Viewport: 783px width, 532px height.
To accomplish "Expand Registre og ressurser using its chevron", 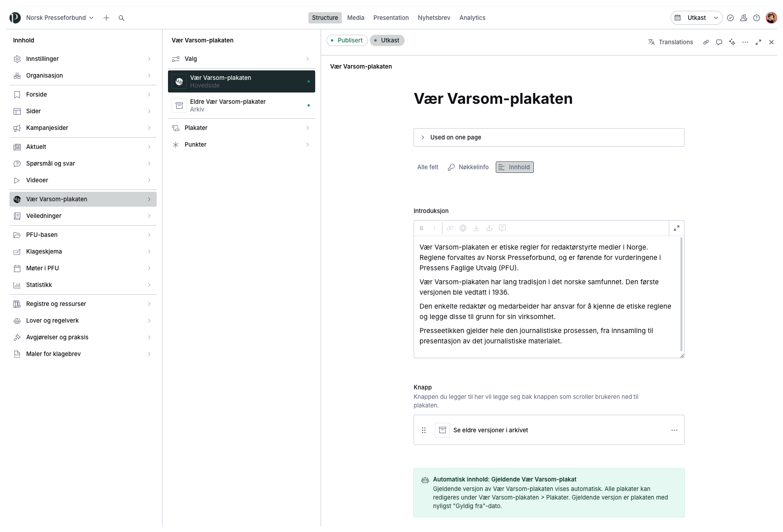I will click(x=149, y=304).
